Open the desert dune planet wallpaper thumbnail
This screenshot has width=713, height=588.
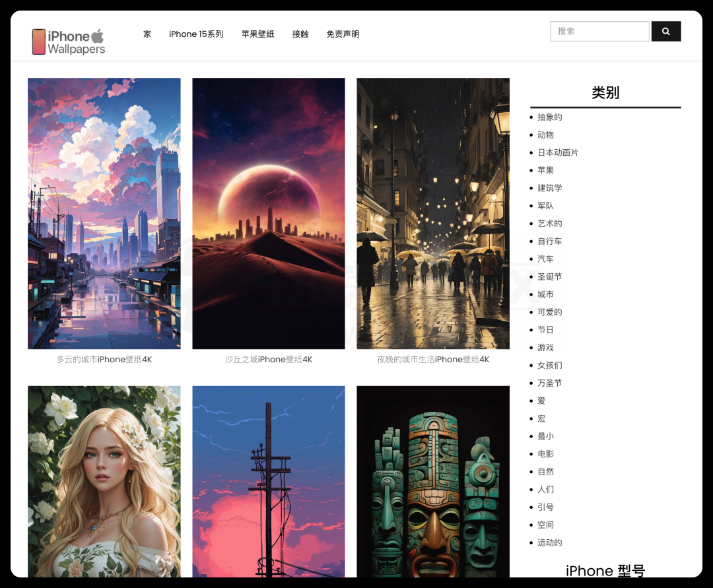click(x=269, y=214)
